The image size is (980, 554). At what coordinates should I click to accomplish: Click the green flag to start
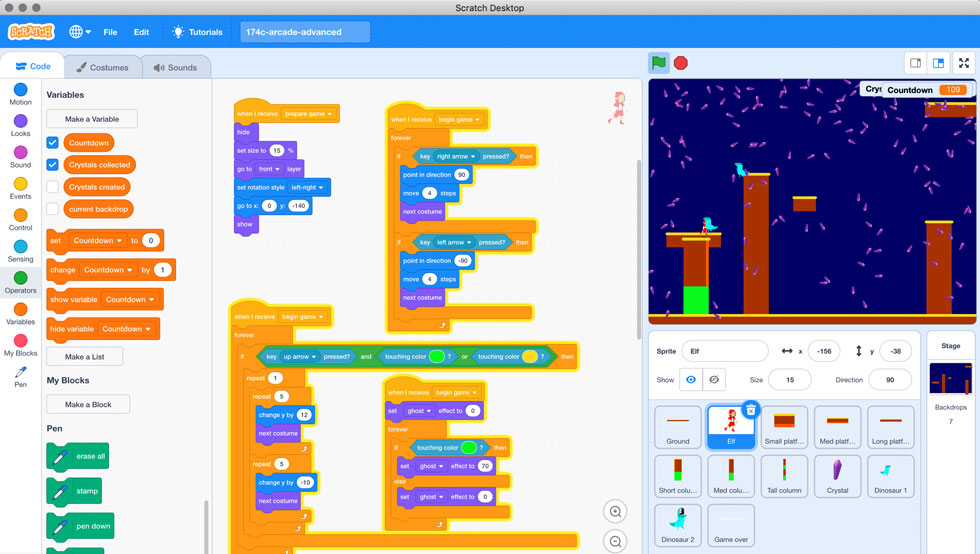pyautogui.click(x=659, y=63)
